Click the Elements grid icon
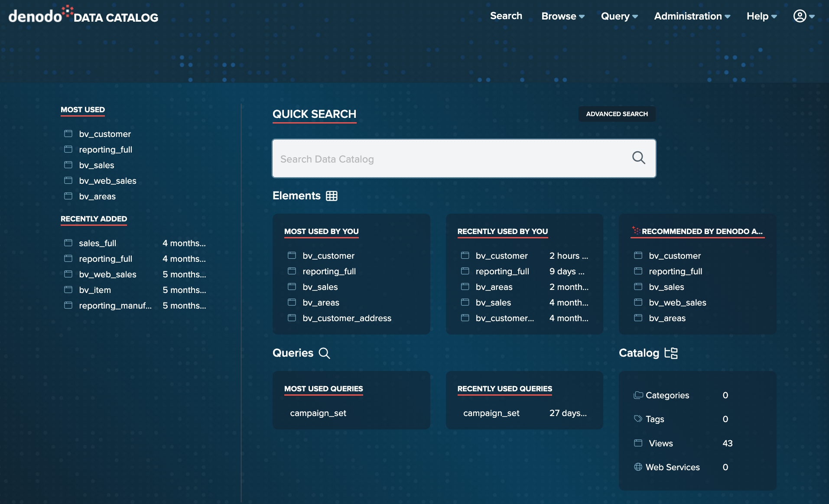The width and height of the screenshot is (829, 504). tap(332, 196)
